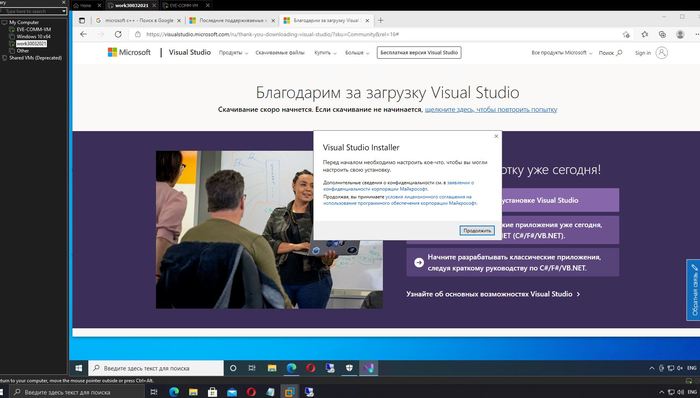The width and height of the screenshot is (700, 398).
Task: Select work30032021 in the library tree
Action: coord(31,44)
